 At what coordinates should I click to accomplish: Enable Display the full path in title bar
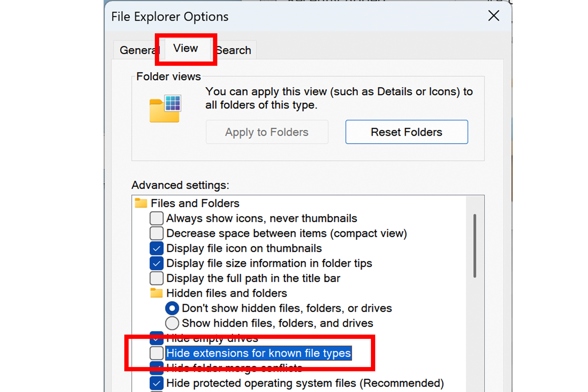click(157, 278)
